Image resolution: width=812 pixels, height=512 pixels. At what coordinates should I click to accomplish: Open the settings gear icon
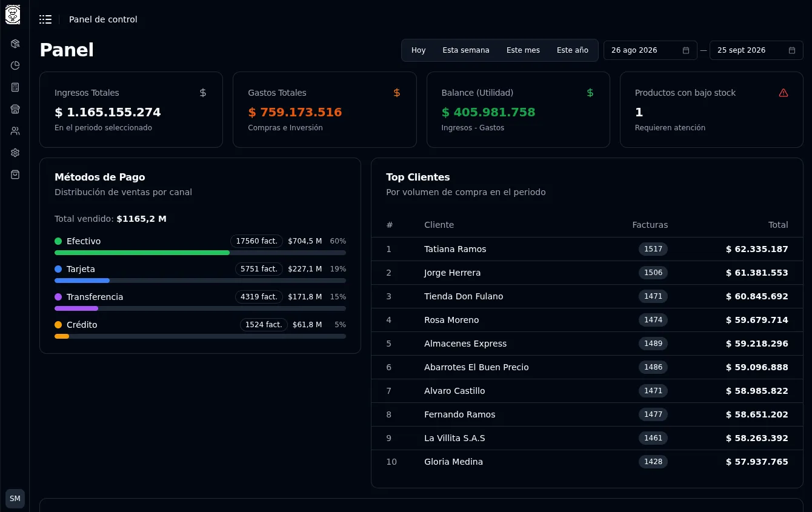point(15,153)
